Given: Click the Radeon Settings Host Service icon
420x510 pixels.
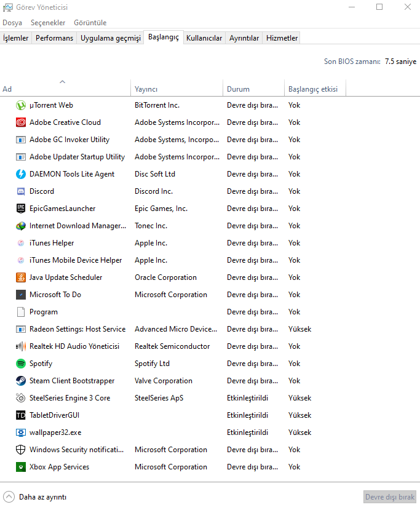Looking at the screenshot, I should (x=21, y=329).
